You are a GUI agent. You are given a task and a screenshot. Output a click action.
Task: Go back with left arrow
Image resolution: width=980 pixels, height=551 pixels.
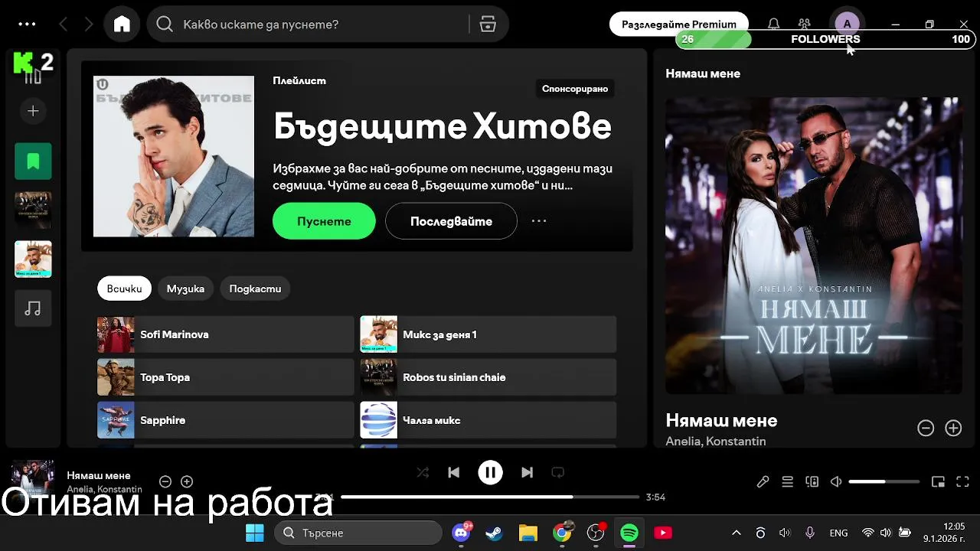point(63,24)
